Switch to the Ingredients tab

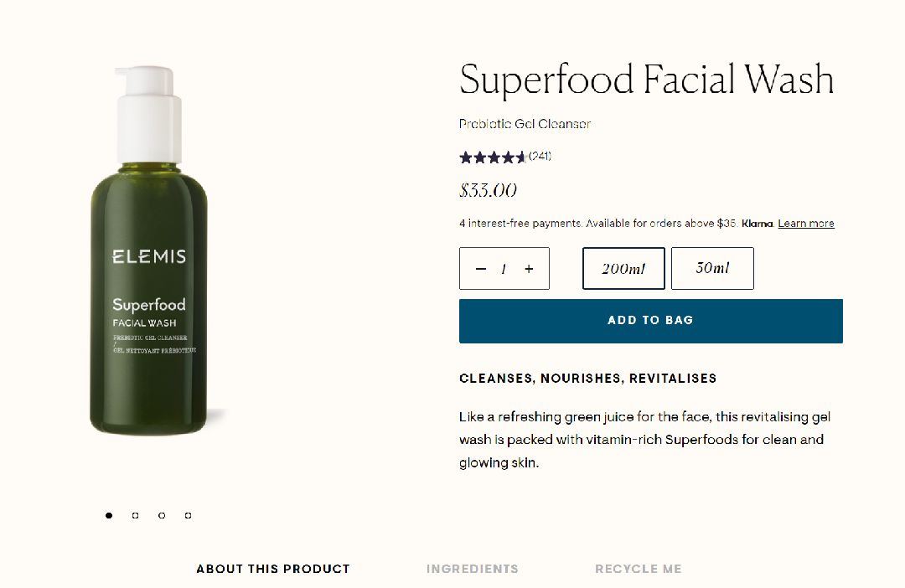(473, 569)
